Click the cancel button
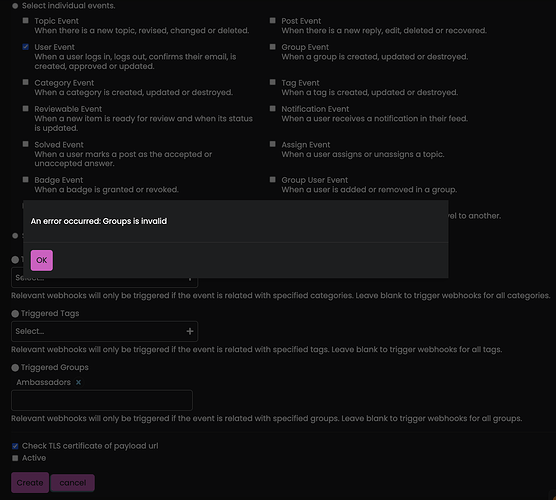 [x=73, y=483]
